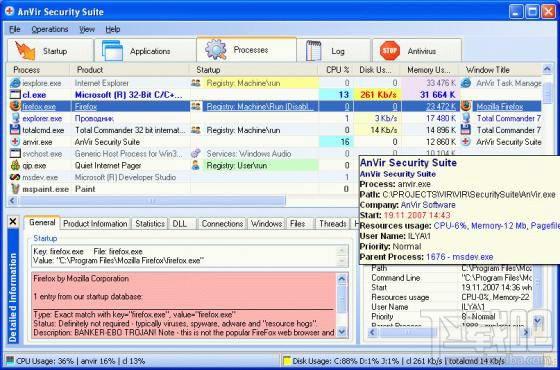Click the iexplore.exe process icon
Image resolution: width=560 pixels, height=370 pixels.
pyautogui.click(x=15, y=83)
